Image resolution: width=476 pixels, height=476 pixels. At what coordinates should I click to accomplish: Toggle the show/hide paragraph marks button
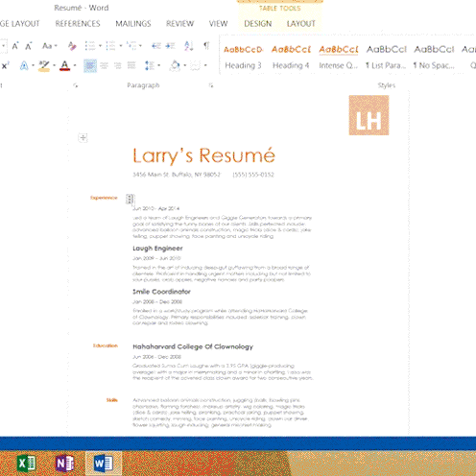pos(206,46)
